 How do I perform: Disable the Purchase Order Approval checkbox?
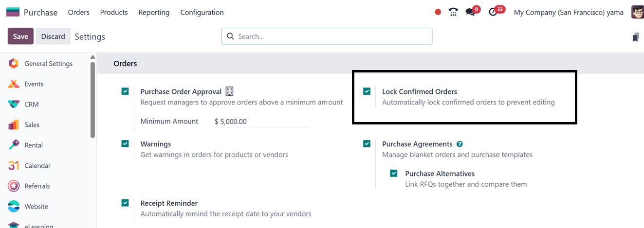[x=125, y=91]
